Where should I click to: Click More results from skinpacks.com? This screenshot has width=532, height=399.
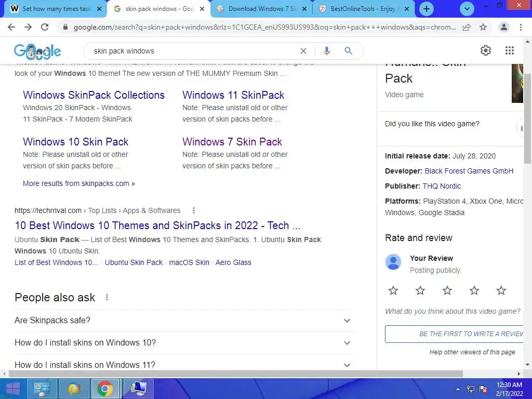pyautogui.click(x=79, y=183)
